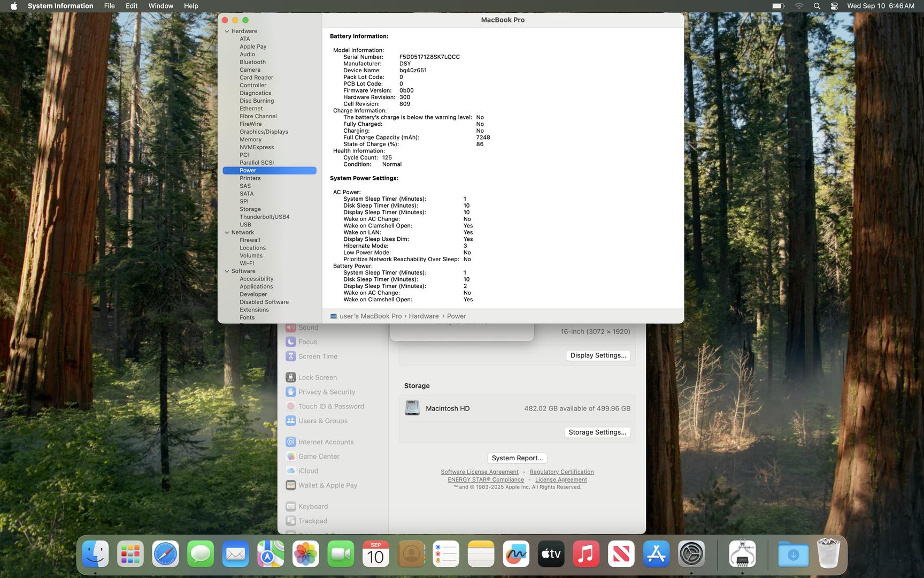924x578 pixels.
Task: Open Calendar icon showing Sep 10
Action: pyautogui.click(x=376, y=554)
